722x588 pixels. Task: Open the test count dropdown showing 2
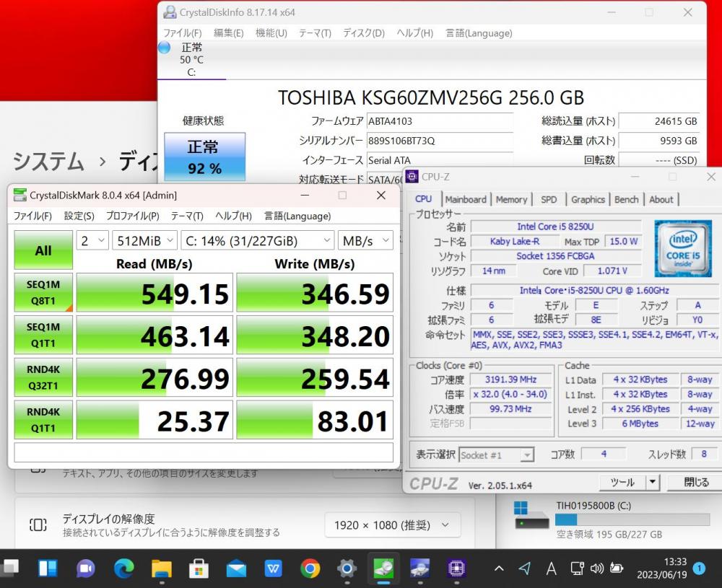92,240
